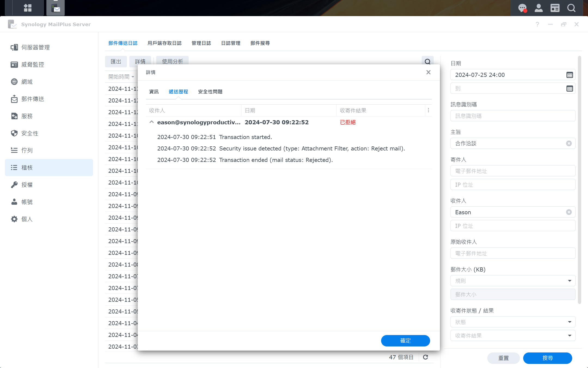
Task: Click 確定 button to close dialog
Action: (x=405, y=341)
